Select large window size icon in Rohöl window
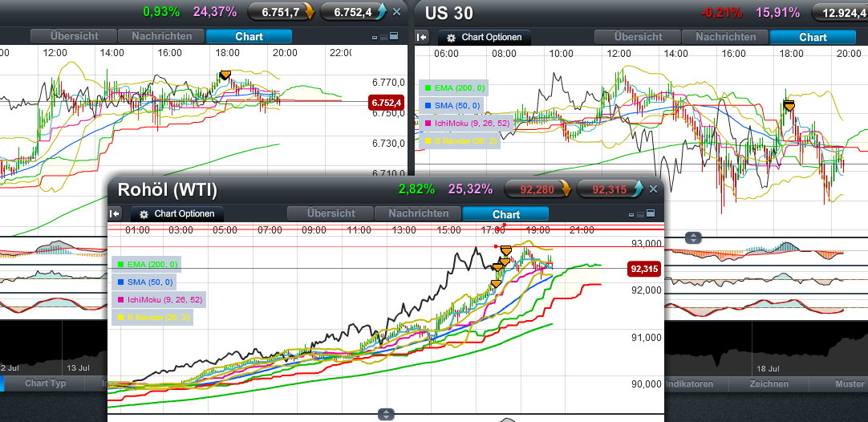 (651, 213)
